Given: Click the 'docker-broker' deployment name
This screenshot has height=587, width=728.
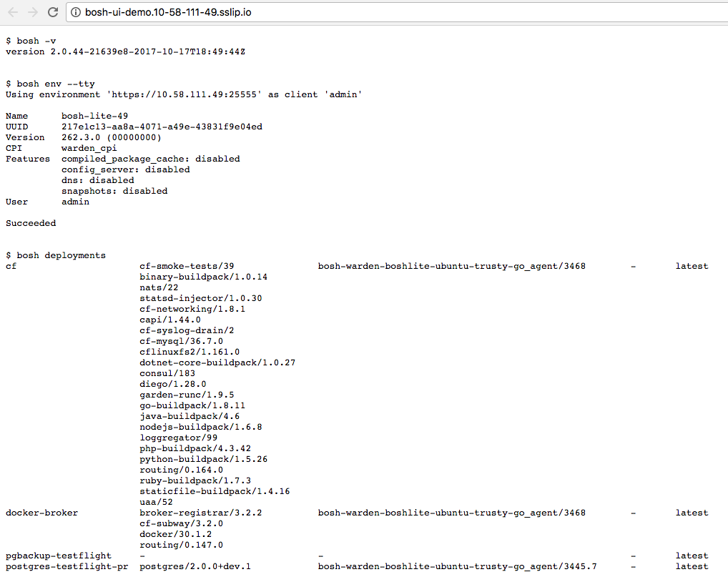Looking at the screenshot, I should click(41, 513).
